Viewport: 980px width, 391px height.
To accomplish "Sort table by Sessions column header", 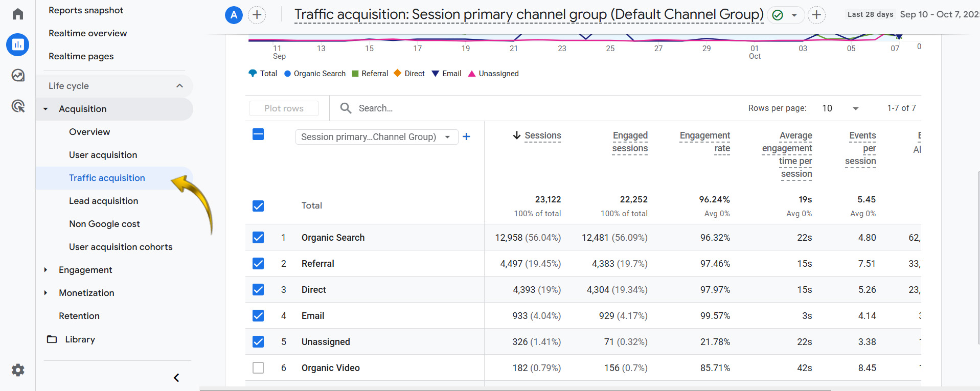I will (x=542, y=135).
